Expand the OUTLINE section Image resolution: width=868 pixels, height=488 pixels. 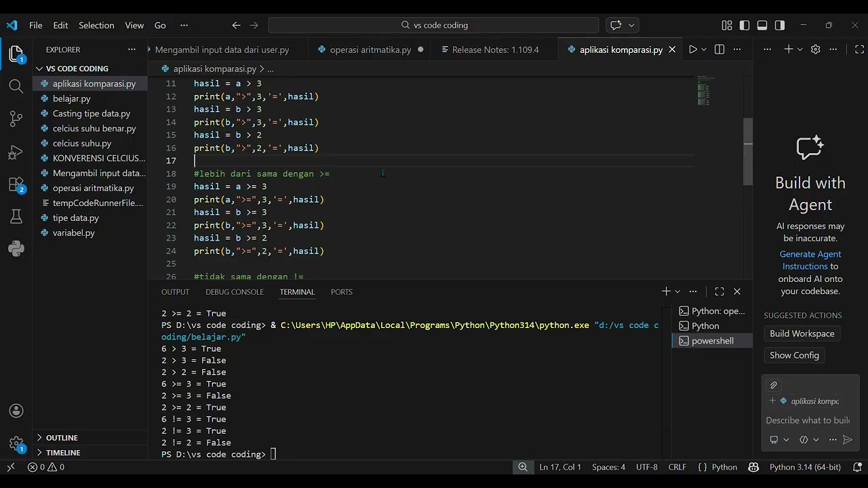click(x=90, y=438)
